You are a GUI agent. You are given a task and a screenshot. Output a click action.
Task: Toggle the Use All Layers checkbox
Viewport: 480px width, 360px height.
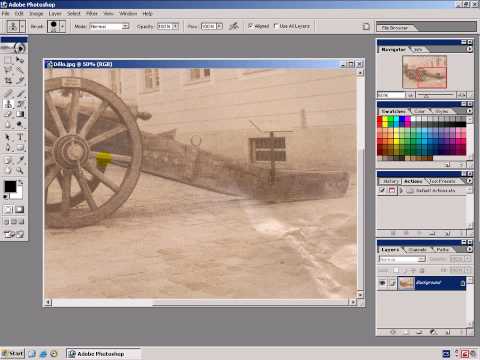[x=276, y=26]
